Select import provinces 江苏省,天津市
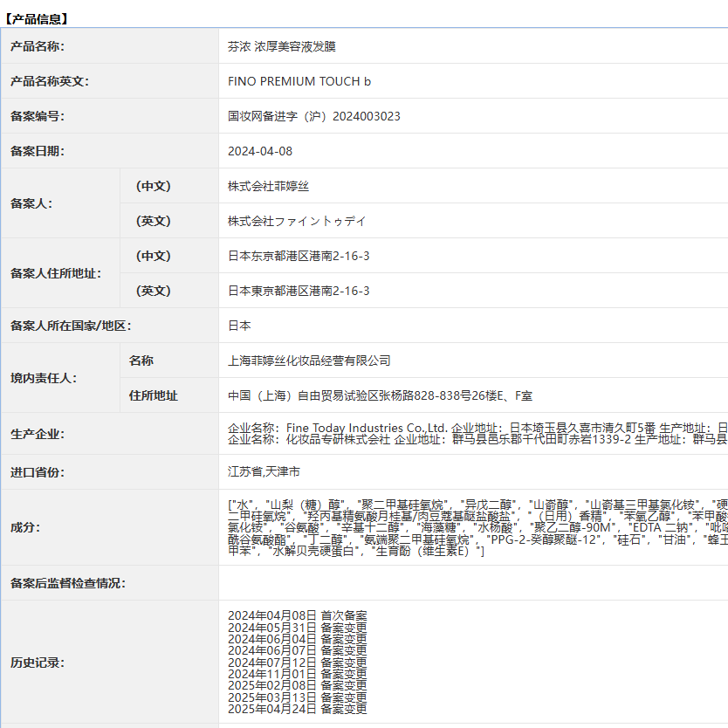This screenshot has height=728, width=728. tap(264, 471)
